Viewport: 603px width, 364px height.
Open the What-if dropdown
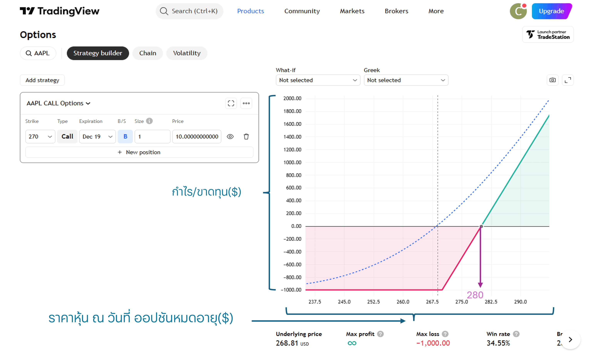point(318,80)
